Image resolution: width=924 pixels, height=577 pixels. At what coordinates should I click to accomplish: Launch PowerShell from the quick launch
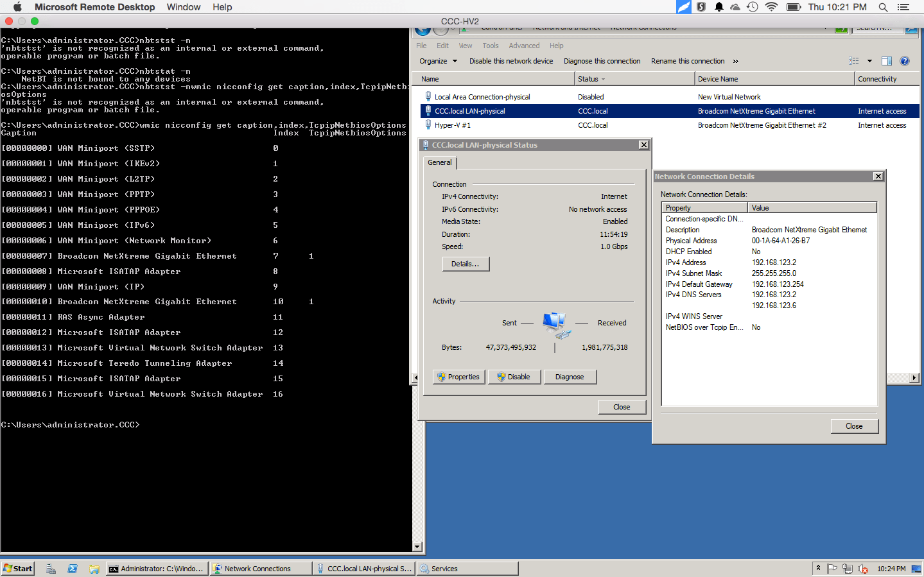73,569
